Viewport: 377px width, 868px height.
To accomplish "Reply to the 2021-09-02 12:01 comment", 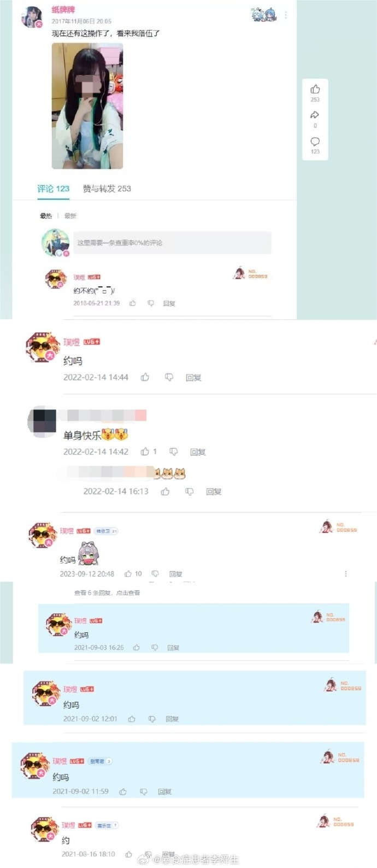I will click(172, 719).
